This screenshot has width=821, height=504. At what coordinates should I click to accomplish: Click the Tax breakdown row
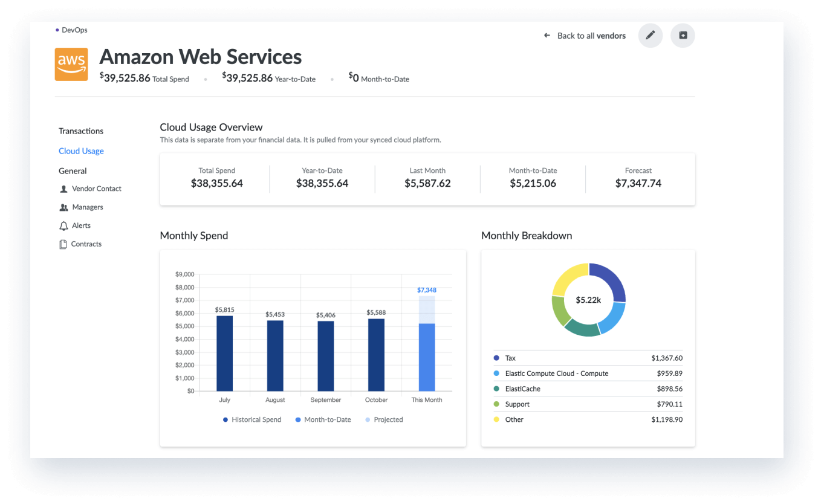(x=588, y=358)
